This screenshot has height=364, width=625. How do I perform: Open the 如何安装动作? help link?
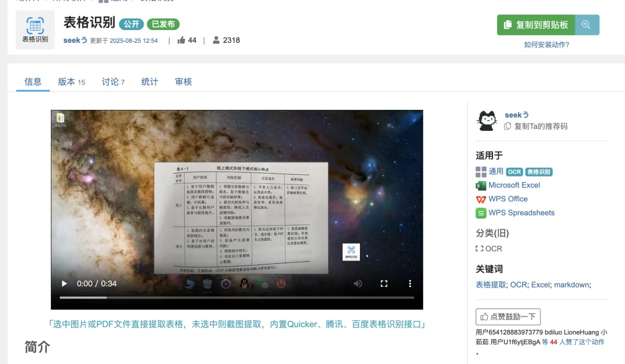pos(546,45)
